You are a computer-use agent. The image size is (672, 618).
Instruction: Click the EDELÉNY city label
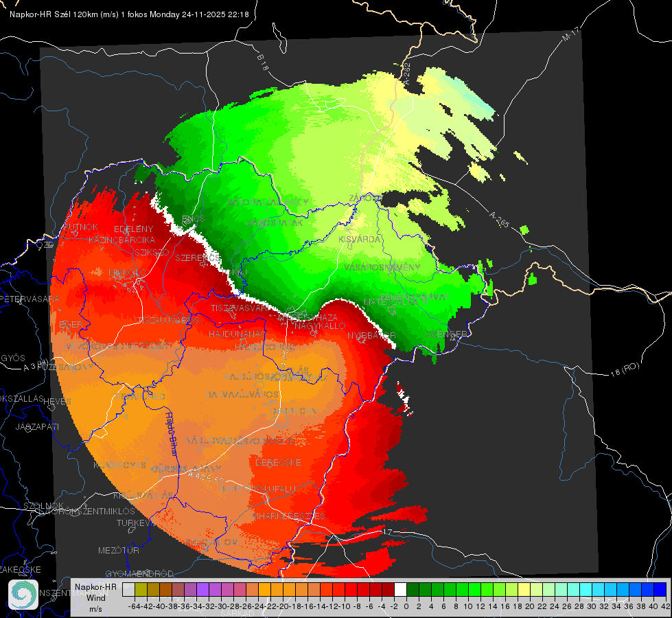[x=133, y=229]
